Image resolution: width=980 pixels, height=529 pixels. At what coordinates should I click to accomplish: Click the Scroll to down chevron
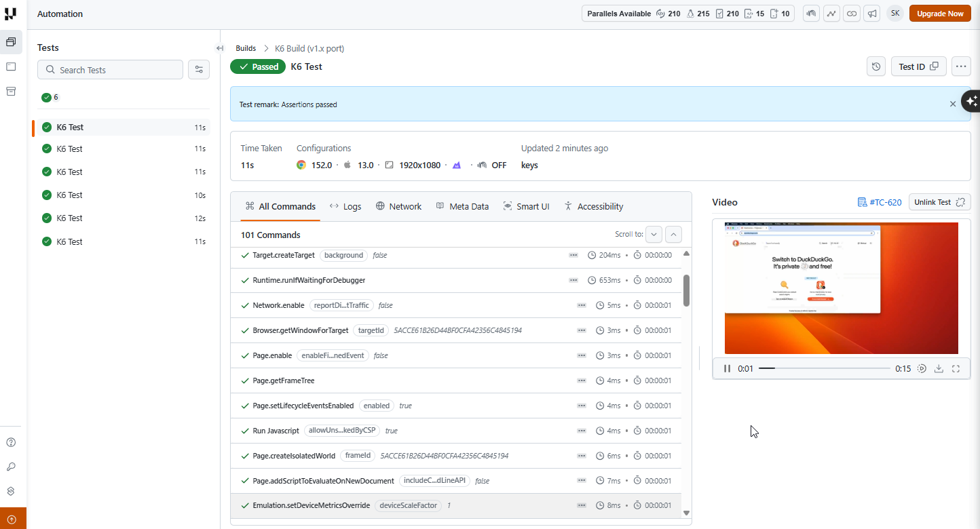coord(654,235)
